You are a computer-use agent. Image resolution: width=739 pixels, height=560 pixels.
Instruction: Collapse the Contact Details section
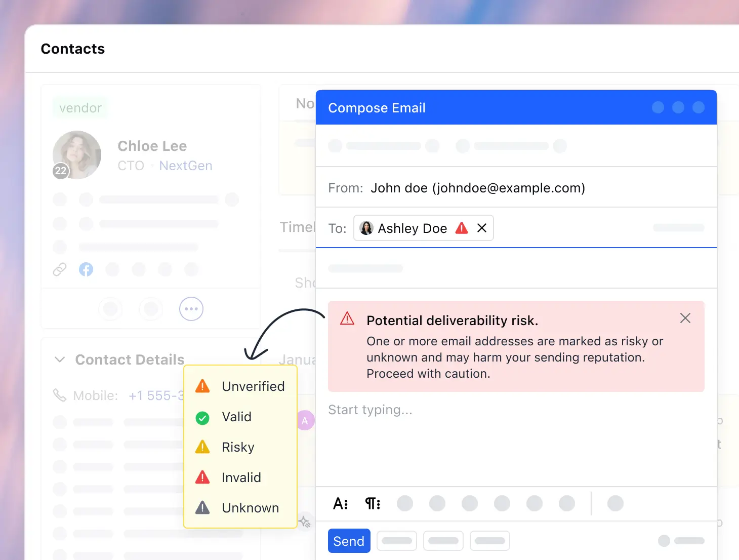pos(60,359)
